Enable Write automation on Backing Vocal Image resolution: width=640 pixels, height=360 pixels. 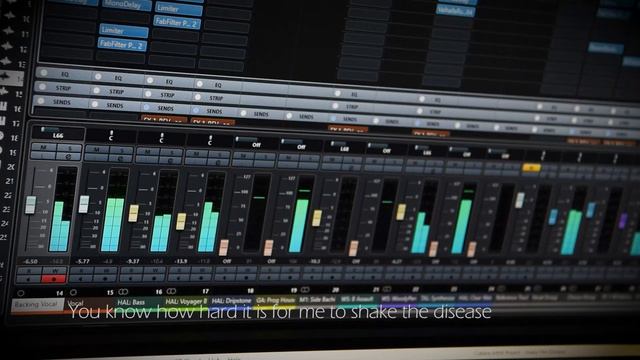coord(54,271)
